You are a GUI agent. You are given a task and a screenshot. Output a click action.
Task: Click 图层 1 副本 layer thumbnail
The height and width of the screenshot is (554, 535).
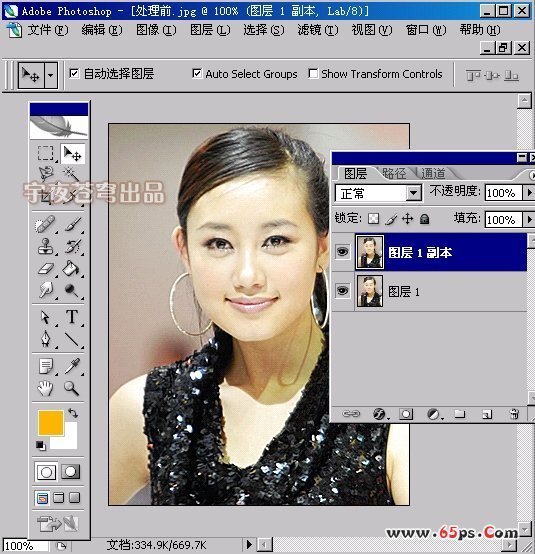tap(370, 252)
